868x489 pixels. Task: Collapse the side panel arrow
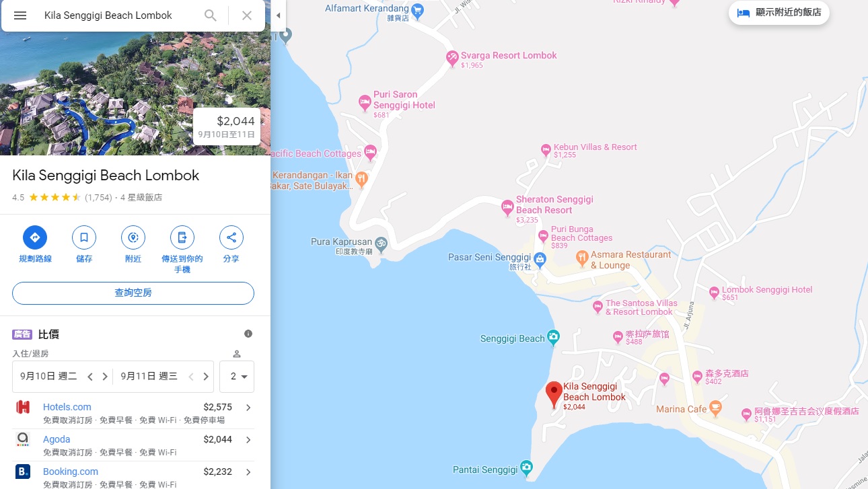click(x=279, y=15)
